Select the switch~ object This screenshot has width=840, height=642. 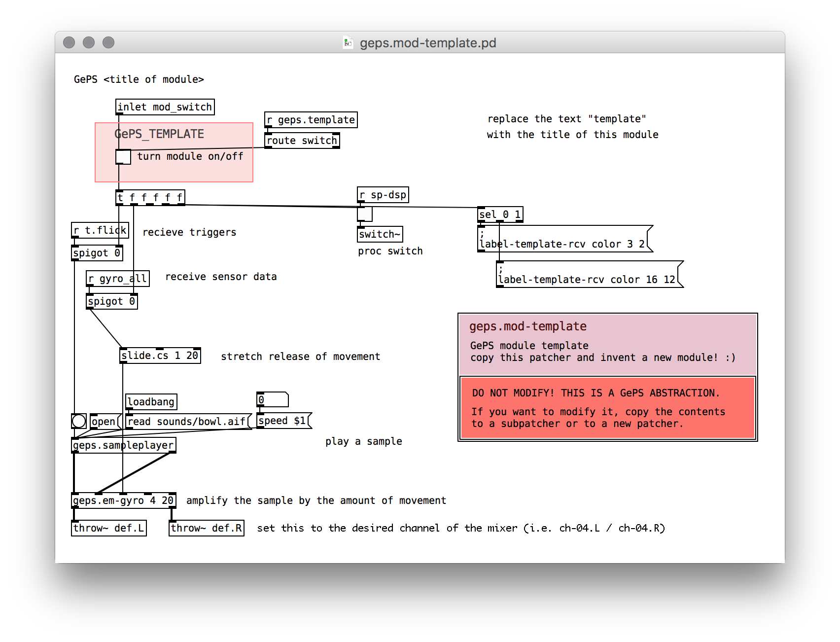[380, 234]
